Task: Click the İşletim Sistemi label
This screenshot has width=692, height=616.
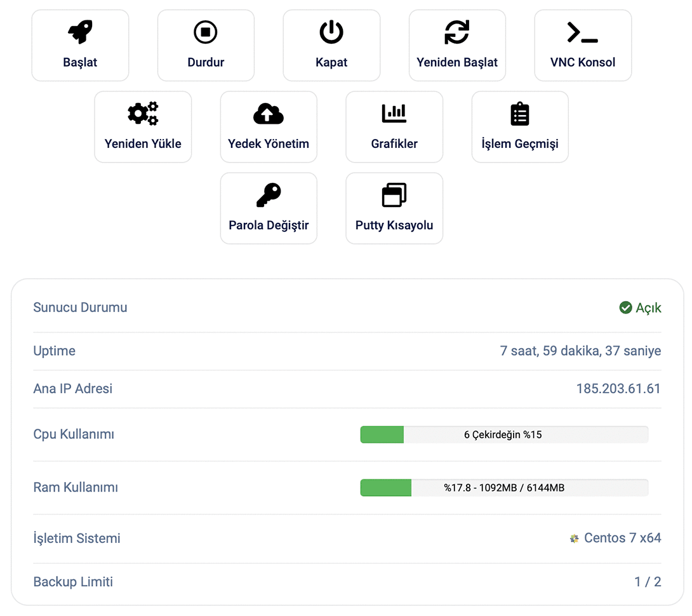Action: [x=77, y=539]
